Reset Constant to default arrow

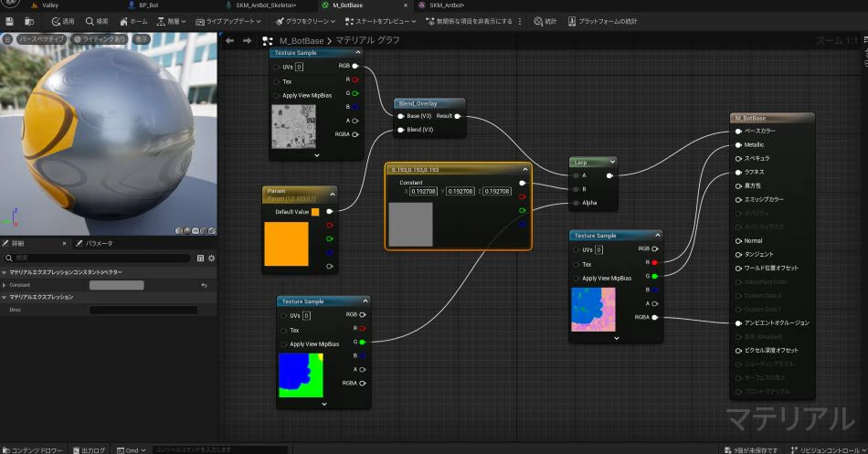pos(205,285)
